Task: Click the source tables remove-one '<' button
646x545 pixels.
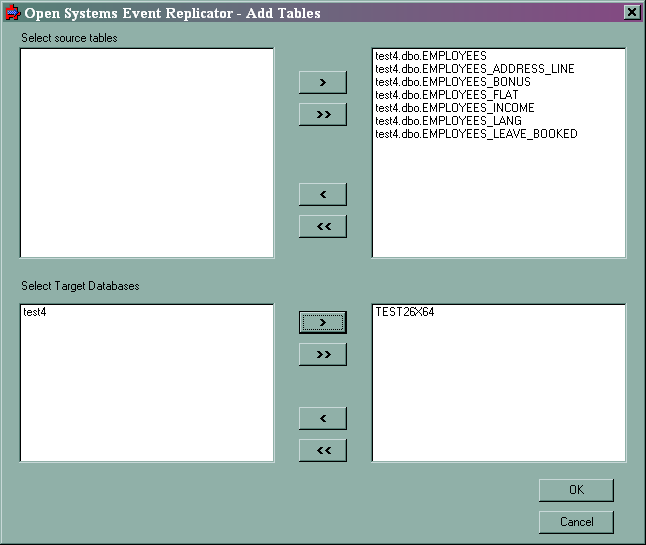Action: [323, 194]
